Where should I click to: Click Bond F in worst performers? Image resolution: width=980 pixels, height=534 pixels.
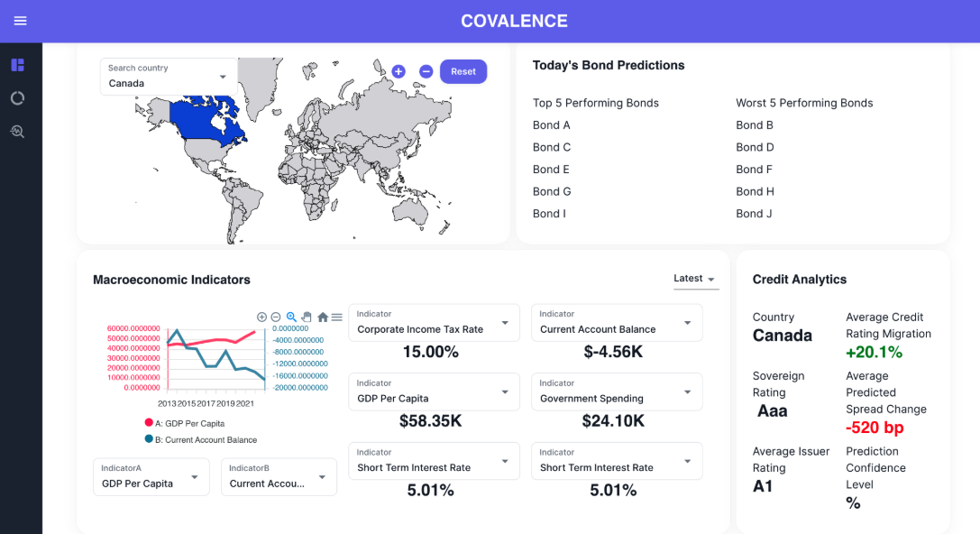(x=754, y=170)
